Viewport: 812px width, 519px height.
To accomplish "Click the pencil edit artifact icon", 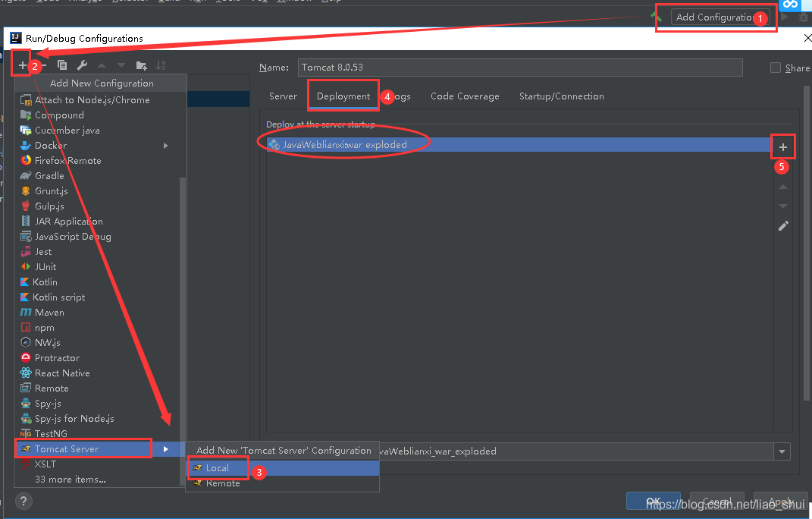I will (x=783, y=226).
